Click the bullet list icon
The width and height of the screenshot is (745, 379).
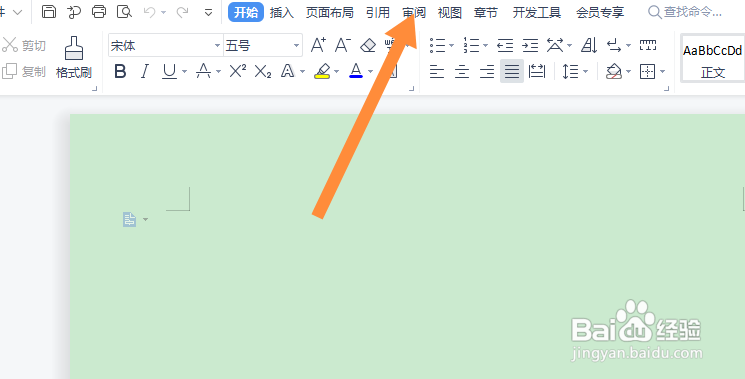tap(438, 46)
